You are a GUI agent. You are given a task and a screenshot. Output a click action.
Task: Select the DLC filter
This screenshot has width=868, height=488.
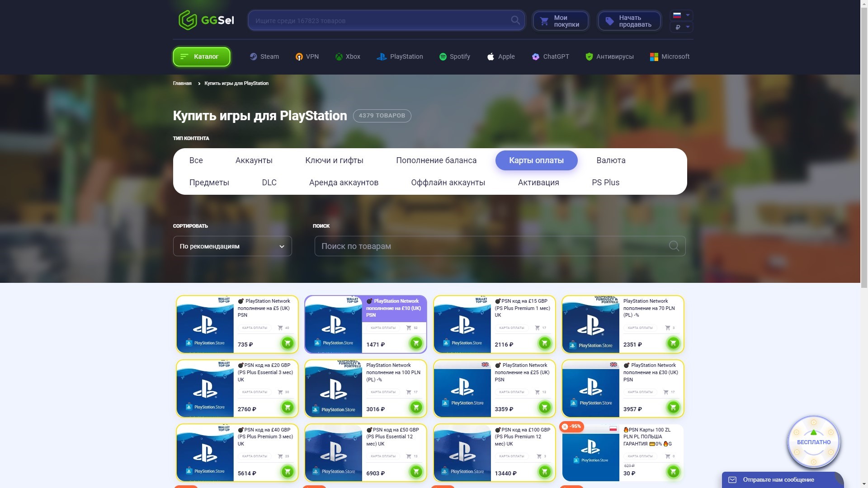[269, 183]
